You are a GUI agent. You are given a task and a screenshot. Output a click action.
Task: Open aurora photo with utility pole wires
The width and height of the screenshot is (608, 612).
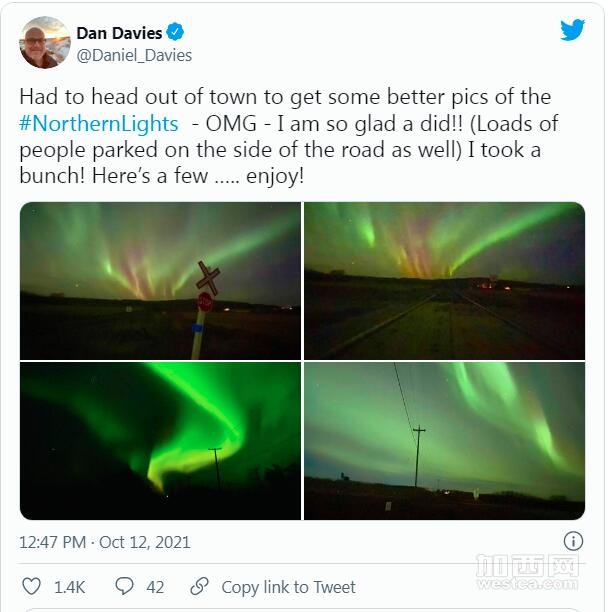[x=444, y=441]
